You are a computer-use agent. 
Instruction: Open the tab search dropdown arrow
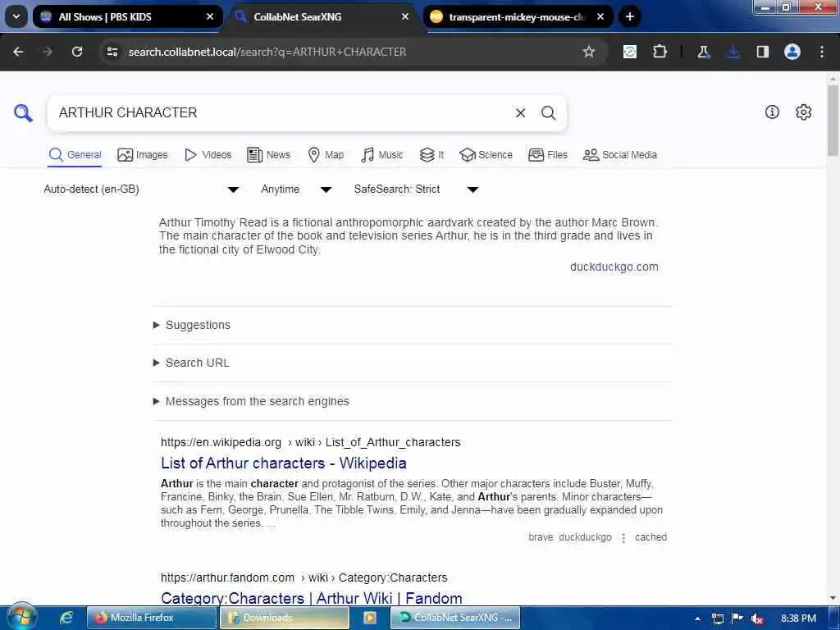point(16,16)
